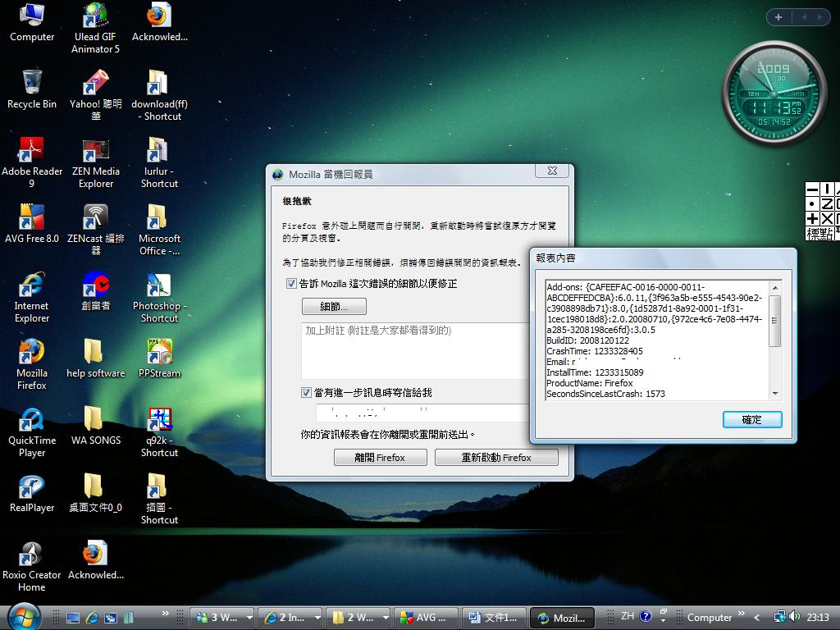The height and width of the screenshot is (630, 840).
Task: Launch Mozilla Firefox desktop icon
Action: pos(32,364)
